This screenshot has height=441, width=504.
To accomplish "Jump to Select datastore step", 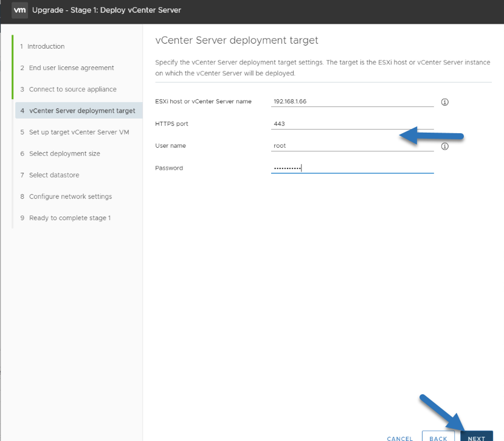I will click(x=49, y=175).
